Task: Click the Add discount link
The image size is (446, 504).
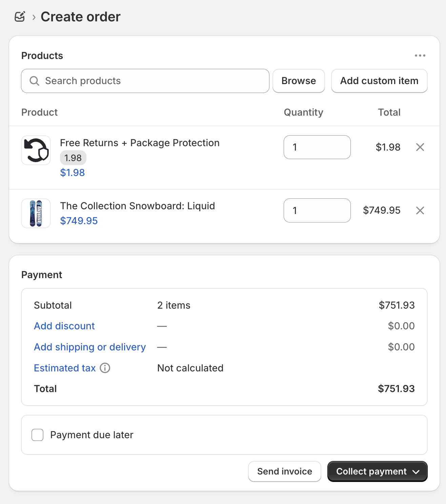Action: point(64,326)
